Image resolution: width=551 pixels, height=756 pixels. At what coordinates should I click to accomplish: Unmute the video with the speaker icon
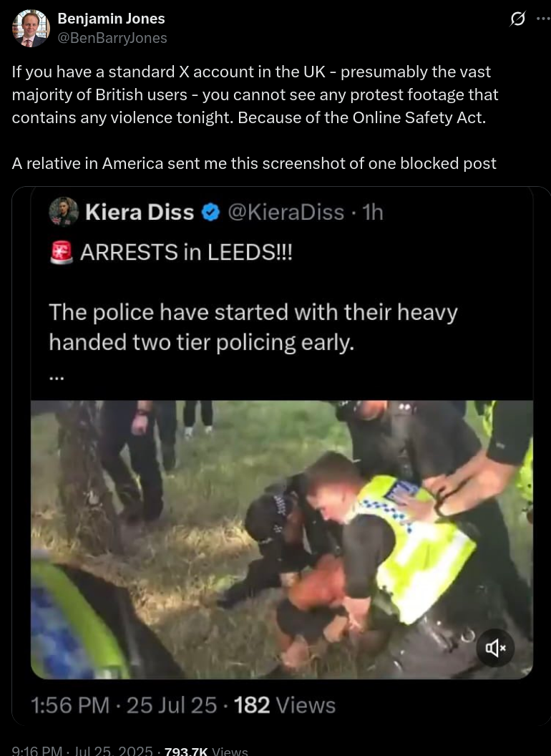coord(495,648)
